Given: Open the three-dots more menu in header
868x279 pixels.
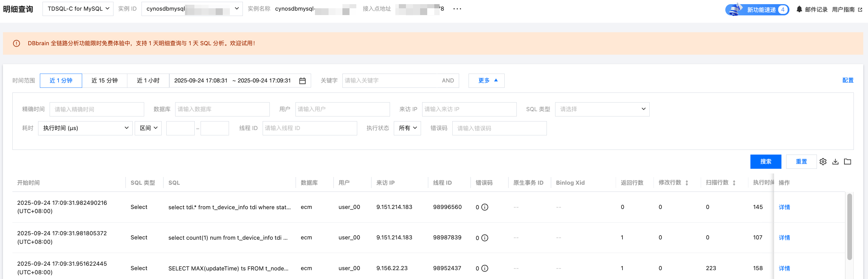Looking at the screenshot, I should point(457,9).
